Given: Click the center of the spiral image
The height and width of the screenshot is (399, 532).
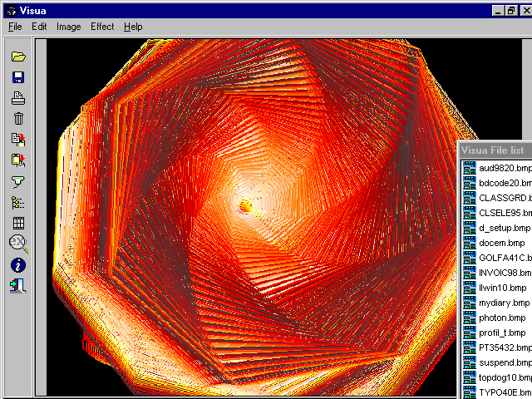Looking at the screenshot, I should click(x=245, y=204).
